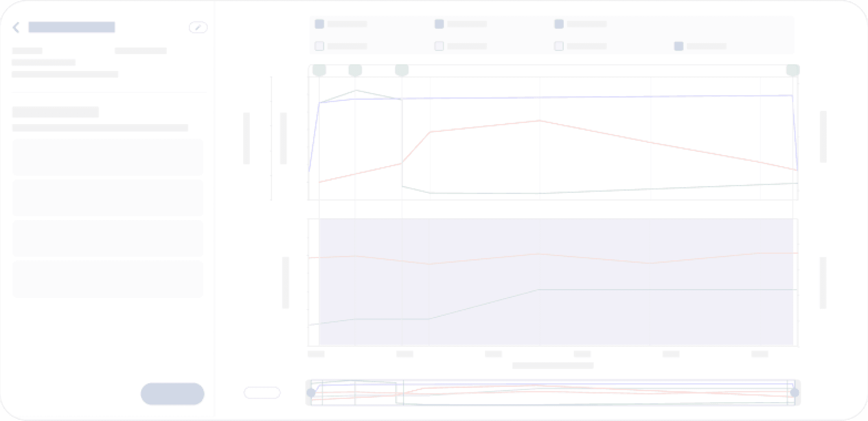The image size is (868, 421).
Task: Enable the second unchecked checkbox in second legend row
Action: tap(439, 46)
